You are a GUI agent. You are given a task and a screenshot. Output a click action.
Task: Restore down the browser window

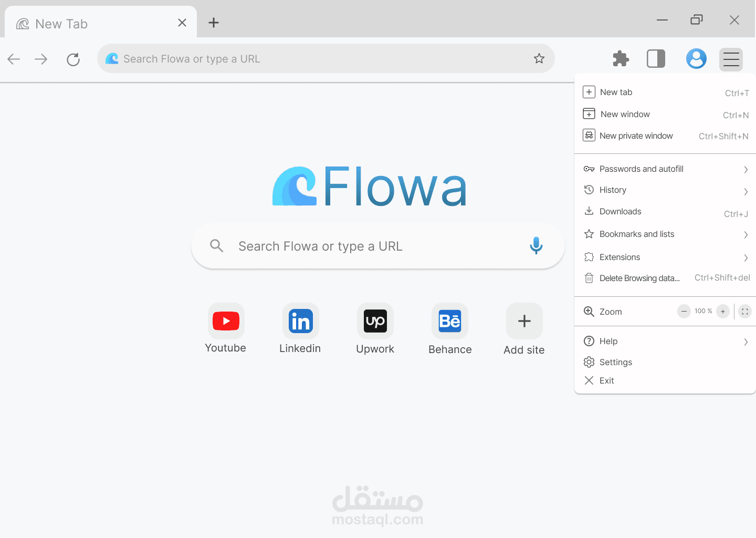[x=697, y=20]
